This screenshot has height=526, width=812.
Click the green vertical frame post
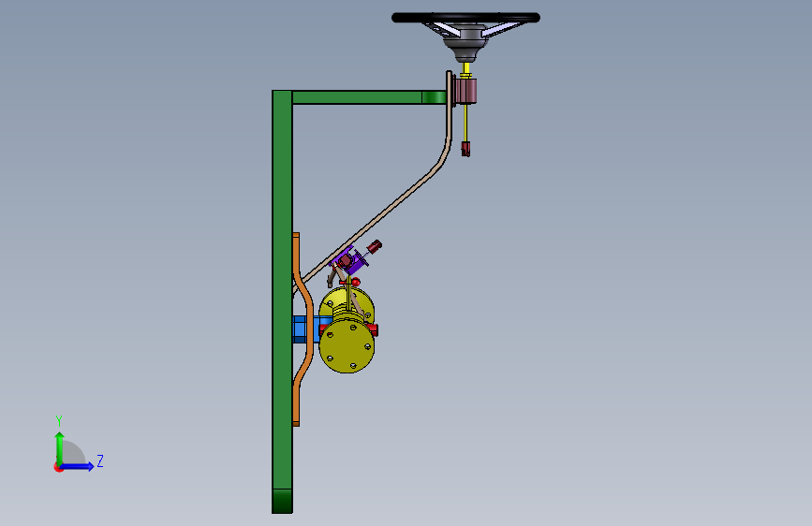click(282, 301)
